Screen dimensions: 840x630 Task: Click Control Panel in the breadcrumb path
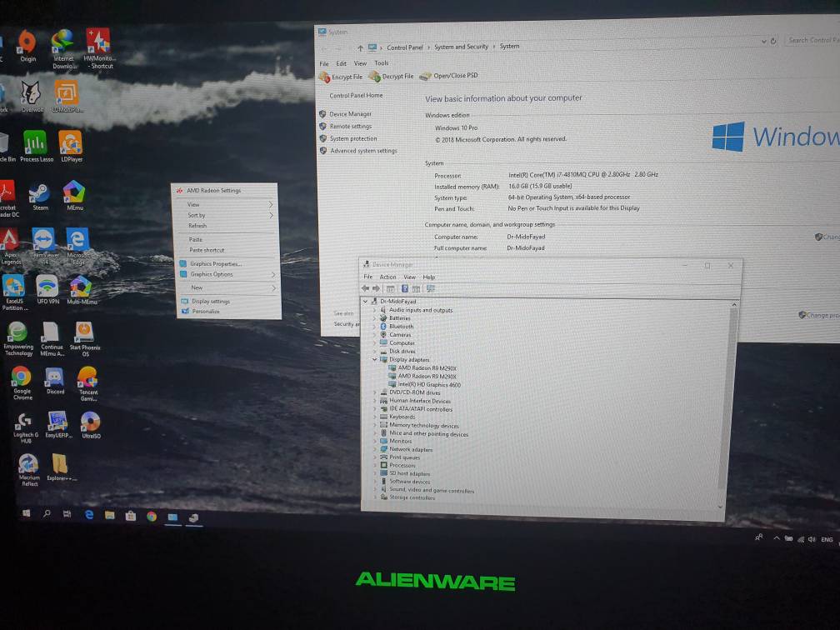coord(404,47)
